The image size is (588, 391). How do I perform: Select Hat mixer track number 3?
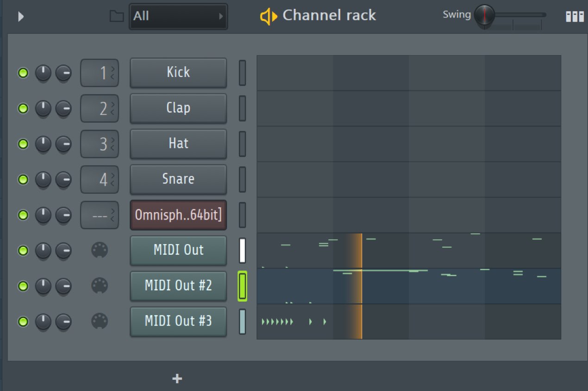pos(100,144)
